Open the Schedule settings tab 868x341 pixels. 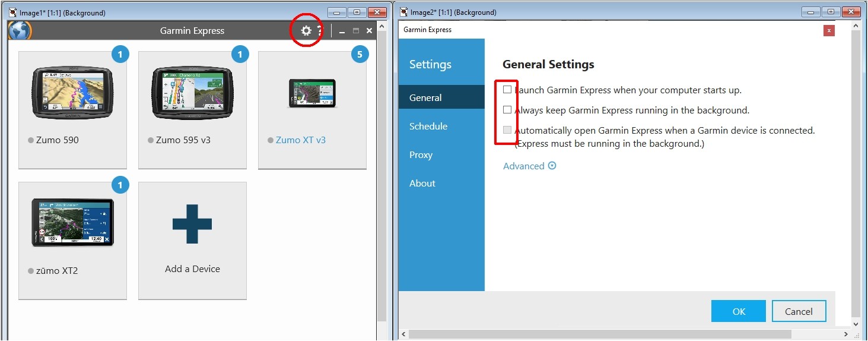pyautogui.click(x=441, y=126)
